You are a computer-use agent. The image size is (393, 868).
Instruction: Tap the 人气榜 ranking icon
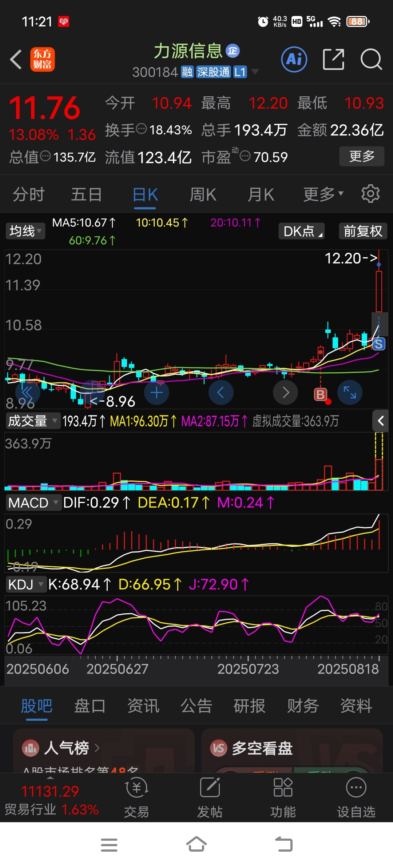tap(31, 748)
